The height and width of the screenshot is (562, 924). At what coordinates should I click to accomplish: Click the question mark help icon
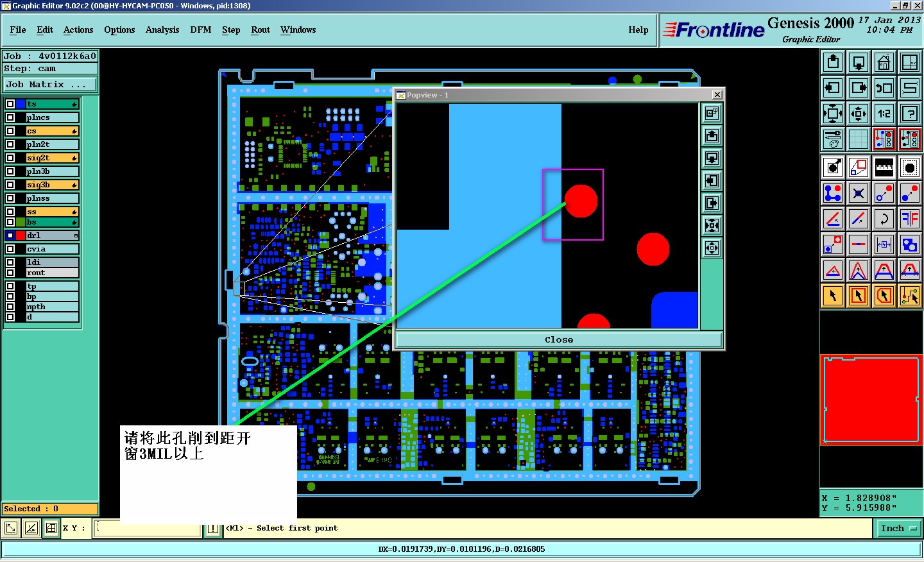(x=910, y=114)
